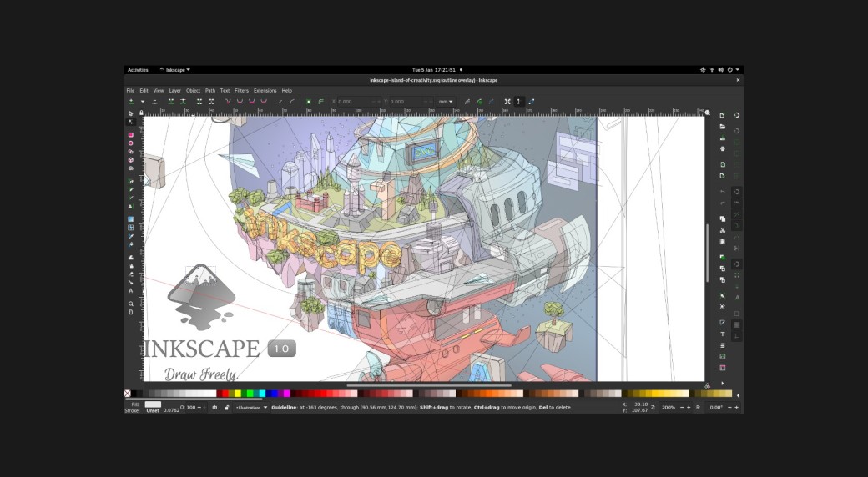Click the zoom minus button next to 200%
868x477 pixels.
pos(681,408)
